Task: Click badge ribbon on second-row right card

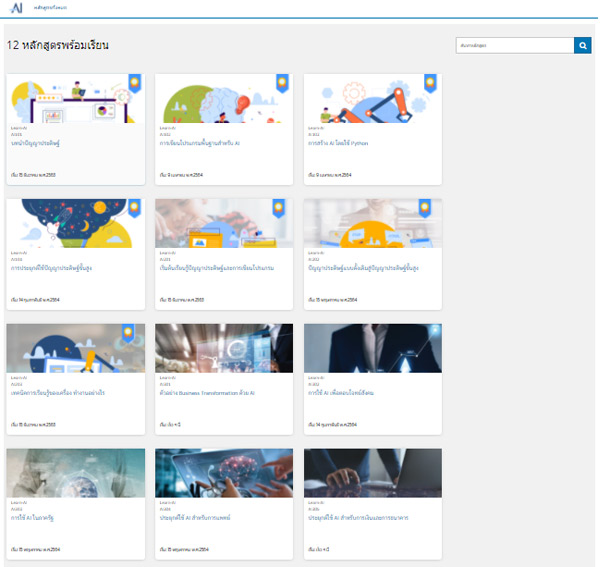Action: tap(430, 208)
